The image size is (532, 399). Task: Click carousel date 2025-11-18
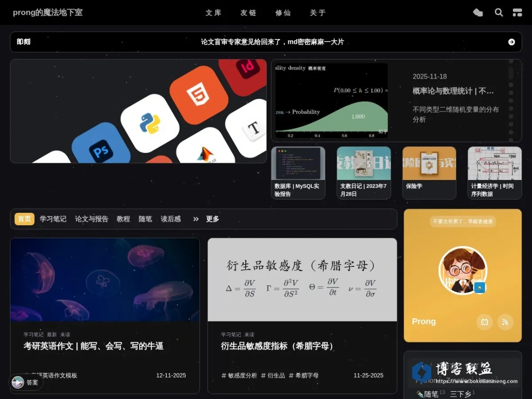(430, 77)
